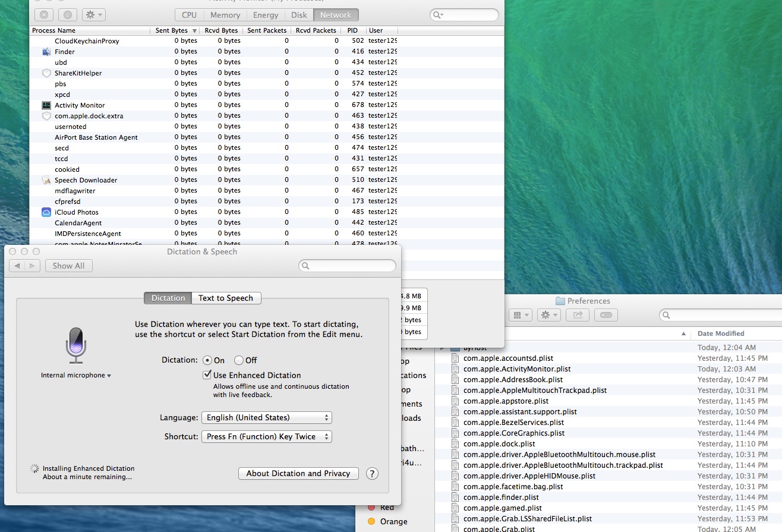Turn Dictation off with the Off radio button

point(239,360)
